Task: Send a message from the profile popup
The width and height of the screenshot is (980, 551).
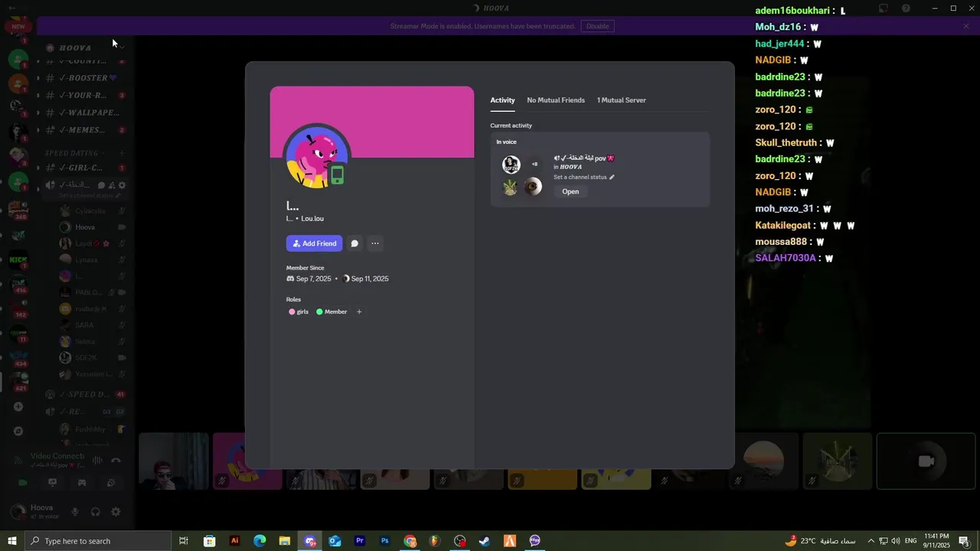Action: [354, 243]
